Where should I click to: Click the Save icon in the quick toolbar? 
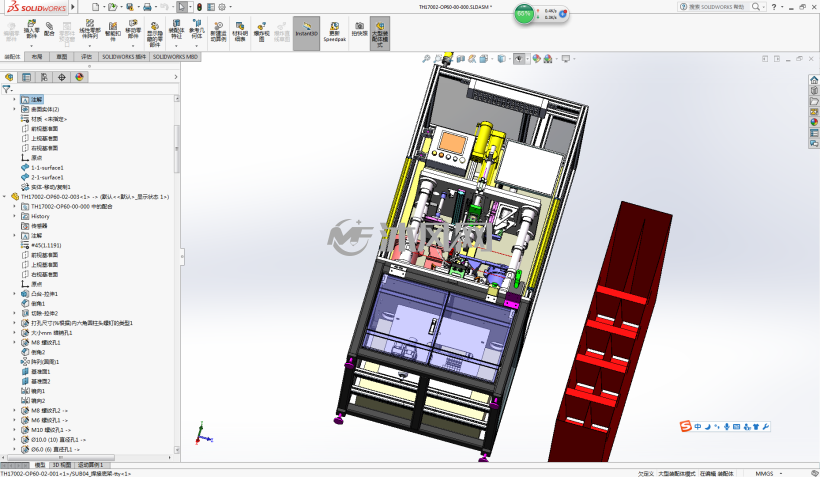(130, 7)
